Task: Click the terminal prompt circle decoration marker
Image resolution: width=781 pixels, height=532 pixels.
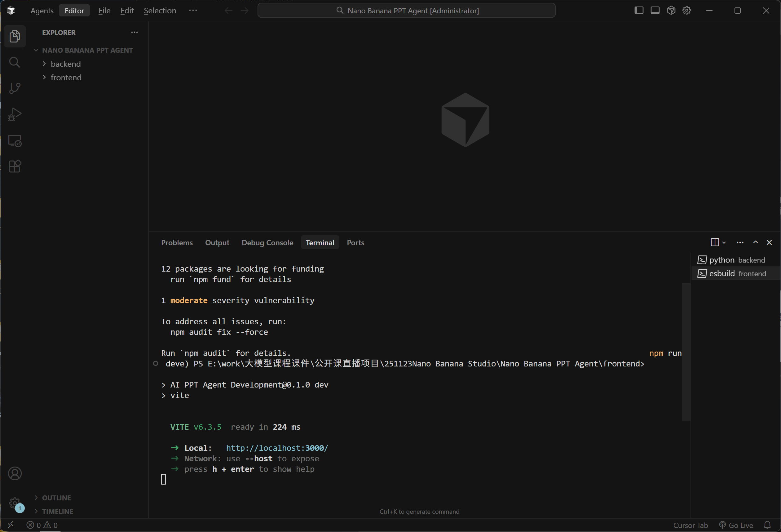Action: (155, 364)
